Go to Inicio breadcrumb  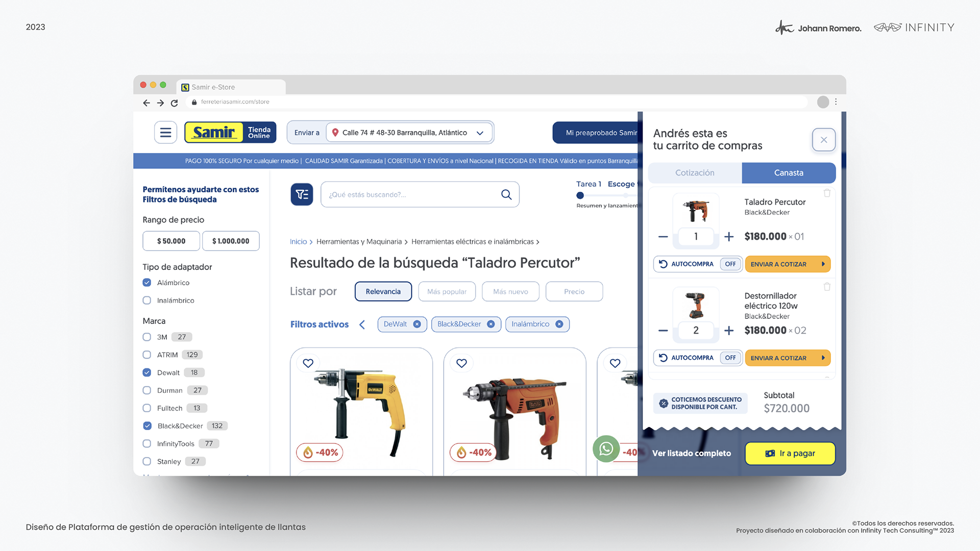tap(298, 242)
